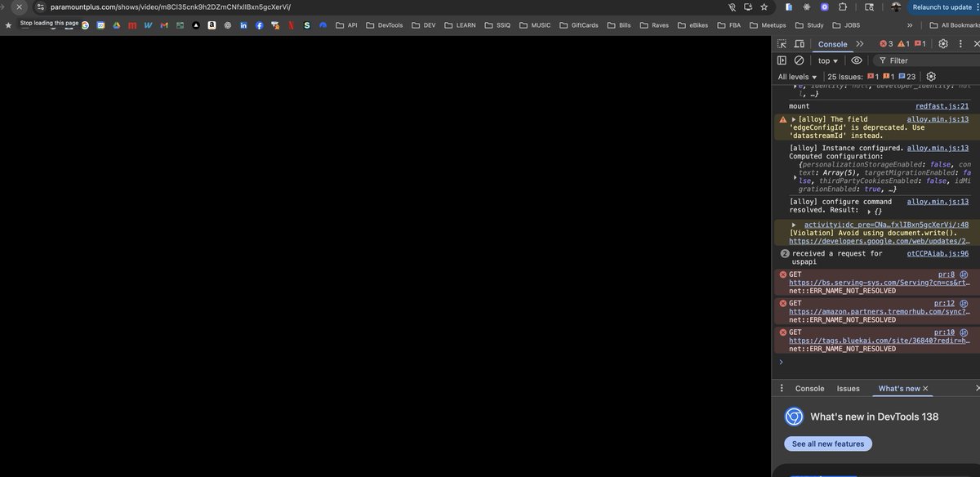The width and height of the screenshot is (980, 477).
Task: Open the otCCPAiab.js:96 source link
Action: click(x=938, y=254)
